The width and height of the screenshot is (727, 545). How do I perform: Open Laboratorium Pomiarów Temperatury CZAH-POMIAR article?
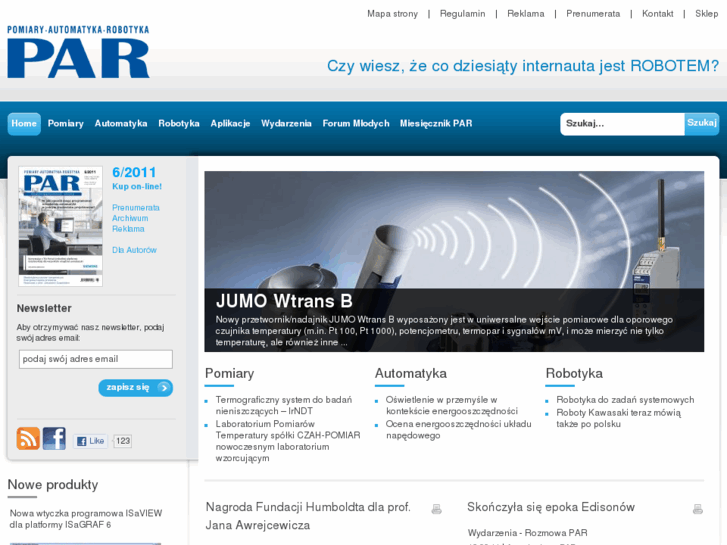(288, 441)
